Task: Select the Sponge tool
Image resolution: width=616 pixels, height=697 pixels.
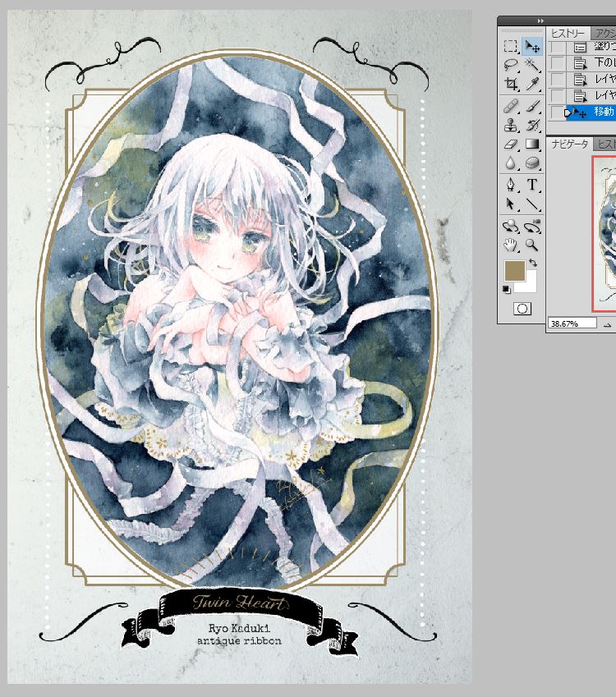Action: click(532, 163)
